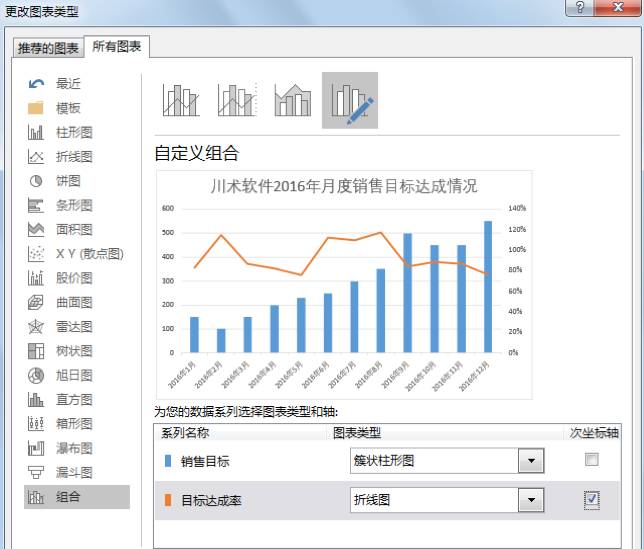Click the 折线图 combo box field for 目标达成率

click(447, 500)
